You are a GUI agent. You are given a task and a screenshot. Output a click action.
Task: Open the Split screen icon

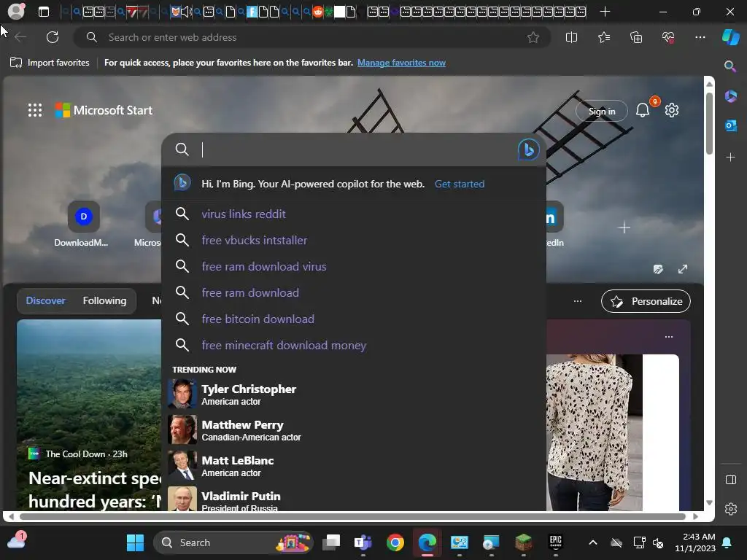[x=571, y=37]
